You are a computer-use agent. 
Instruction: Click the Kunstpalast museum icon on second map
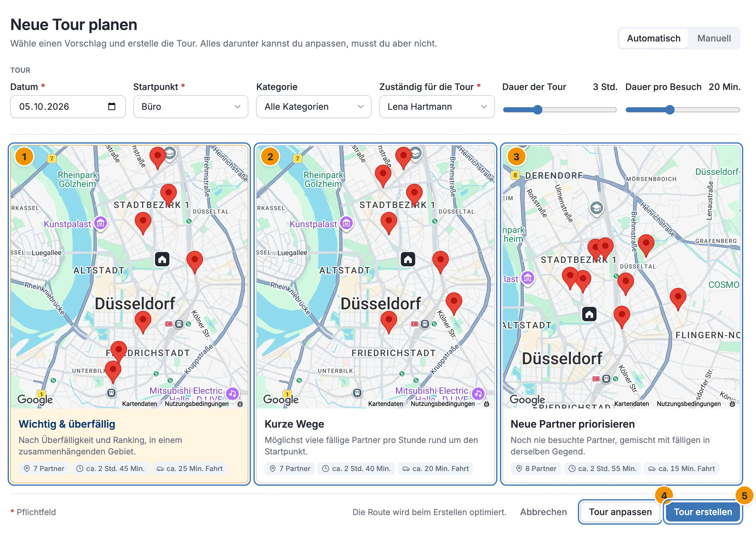[x=346, y=223]
